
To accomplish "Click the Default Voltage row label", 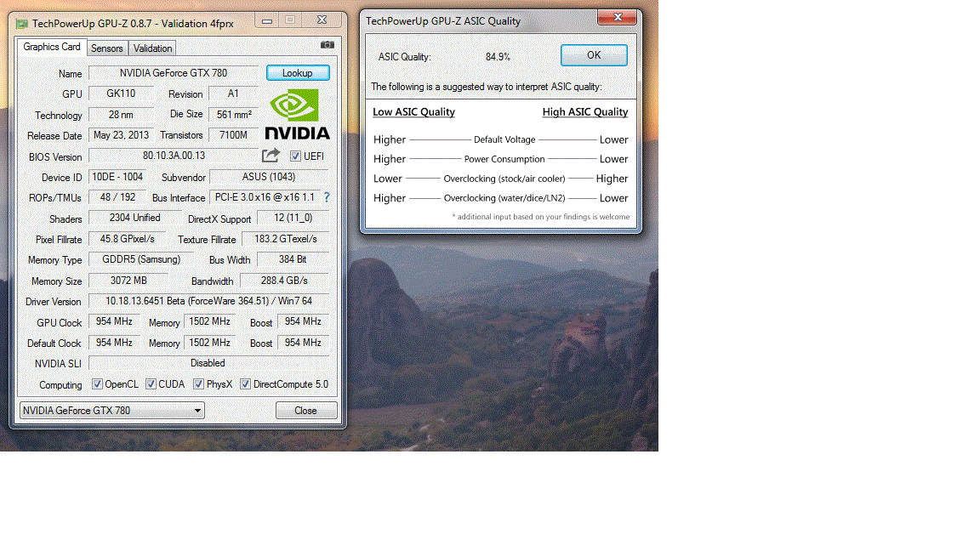I will 504,139.
